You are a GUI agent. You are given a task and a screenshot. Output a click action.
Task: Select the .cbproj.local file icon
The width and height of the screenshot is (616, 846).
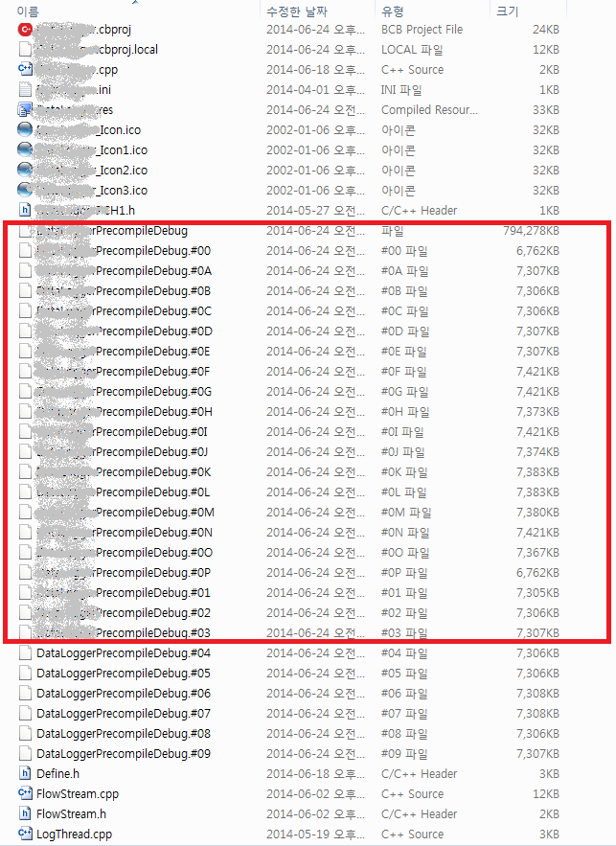(x=25, y=49)
